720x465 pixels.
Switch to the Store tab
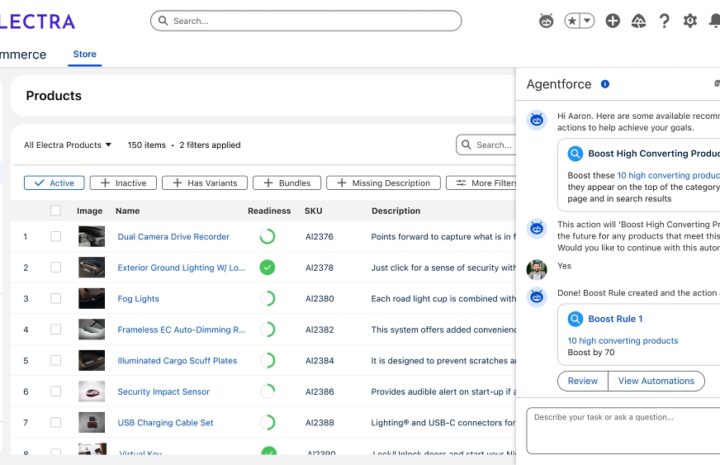point(84,54)
